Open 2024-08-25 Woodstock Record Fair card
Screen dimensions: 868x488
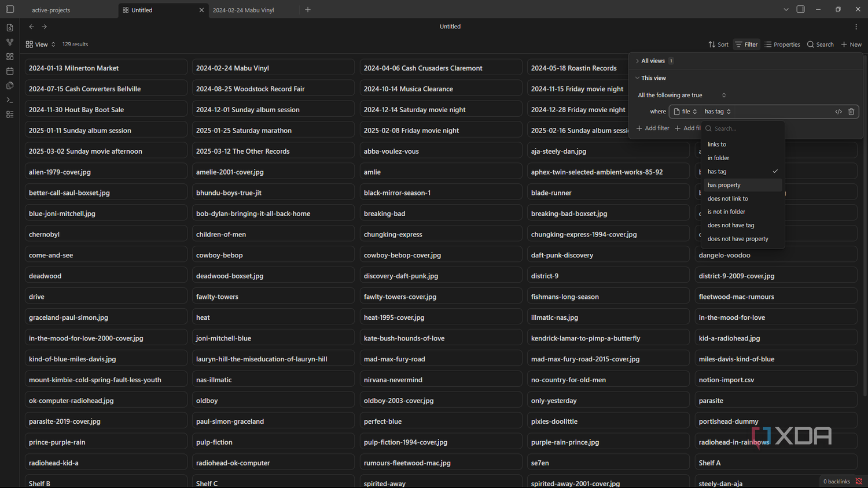coord(273,89)
